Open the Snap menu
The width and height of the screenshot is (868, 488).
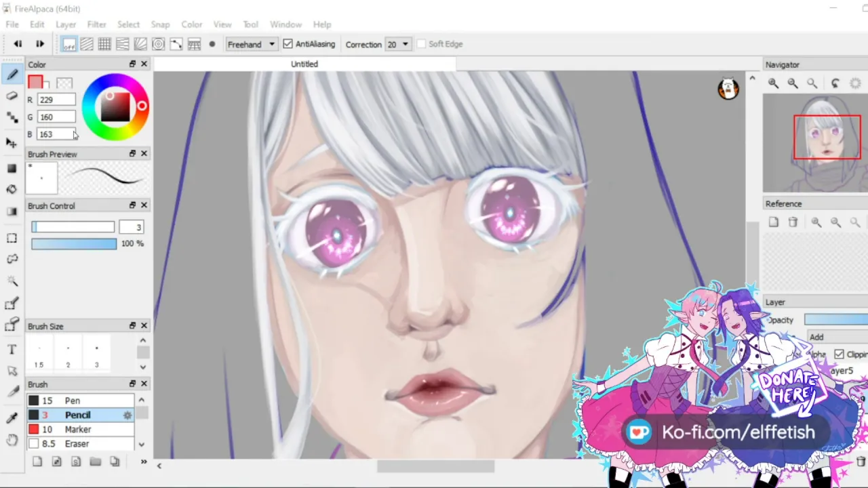click(160, 24)
